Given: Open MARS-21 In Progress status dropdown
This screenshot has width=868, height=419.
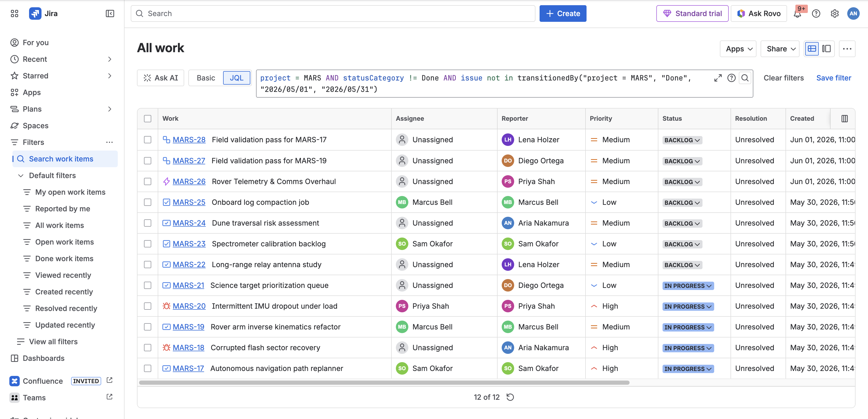Looking at the screenshot, I should point(688,286).
